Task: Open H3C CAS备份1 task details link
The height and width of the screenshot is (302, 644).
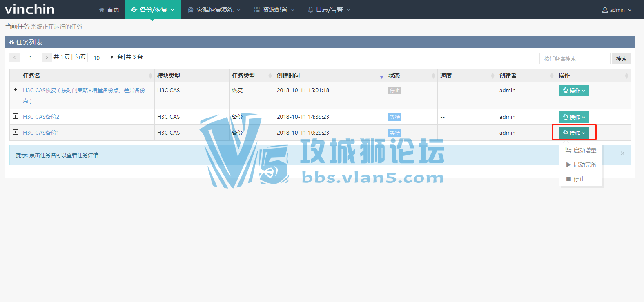Action: pos(41,133)
